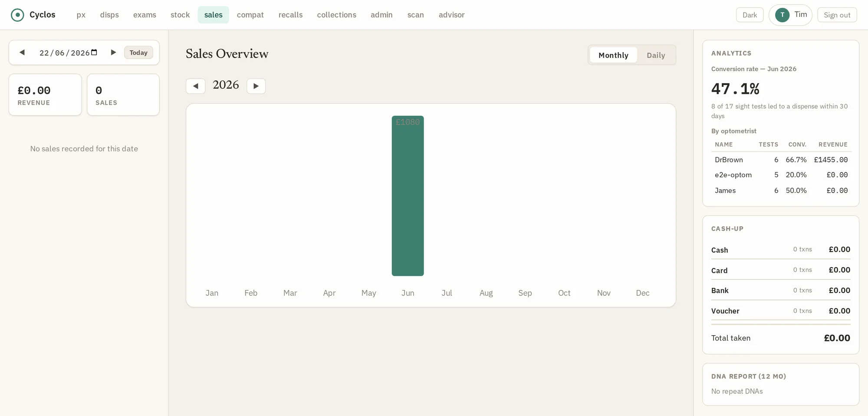
Task: Click the Dec month label
Action: (x=643, y=293)
